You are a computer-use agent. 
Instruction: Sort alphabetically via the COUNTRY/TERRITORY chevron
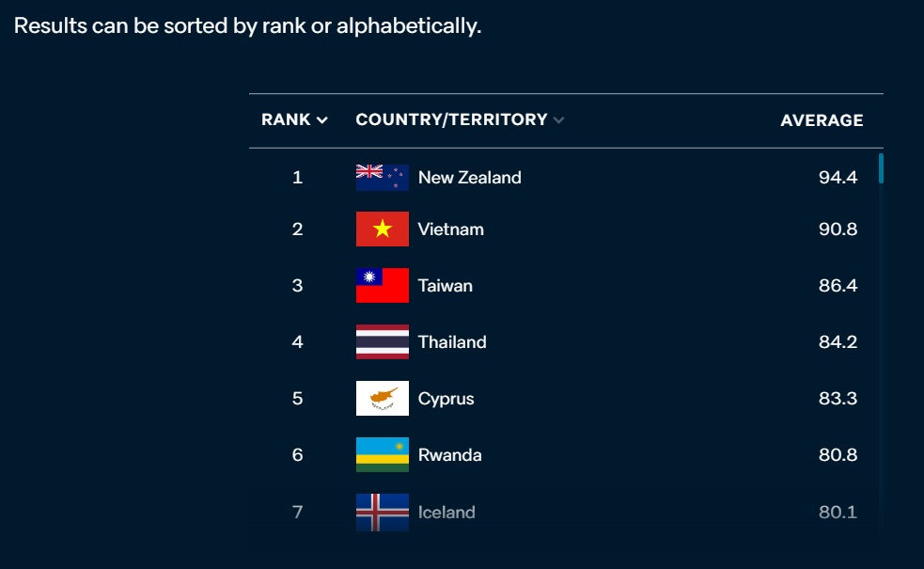(x=558, y=120)
